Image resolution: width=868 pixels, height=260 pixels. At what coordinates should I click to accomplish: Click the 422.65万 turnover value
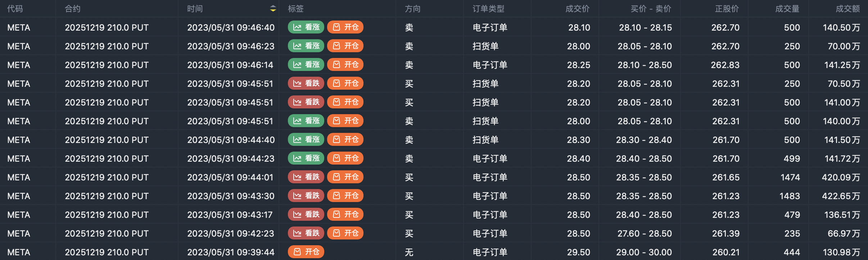click(x=841, y=196)
